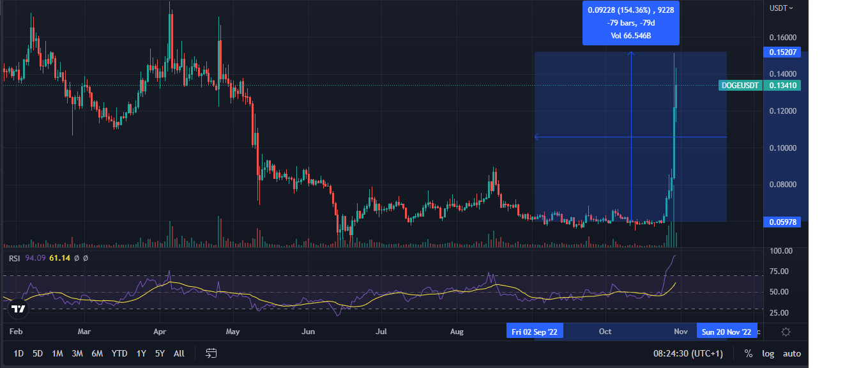868x368 pixels.
Task: Select the YTD time range
Action: tap(119, 353)
